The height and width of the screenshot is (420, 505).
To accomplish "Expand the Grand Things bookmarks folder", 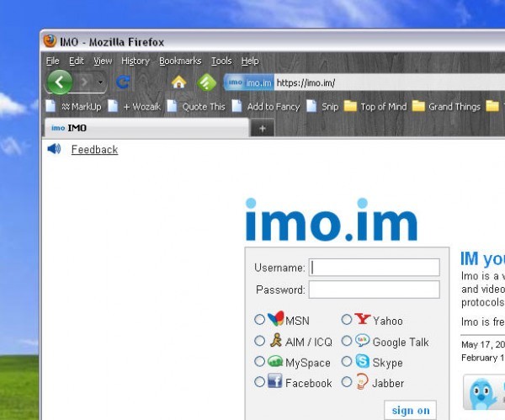I will (446, 107).
